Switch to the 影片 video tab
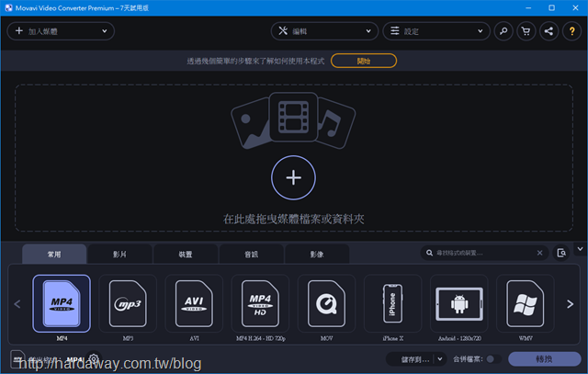This screenshot has height=374, width=588. (x=120, y=255)
